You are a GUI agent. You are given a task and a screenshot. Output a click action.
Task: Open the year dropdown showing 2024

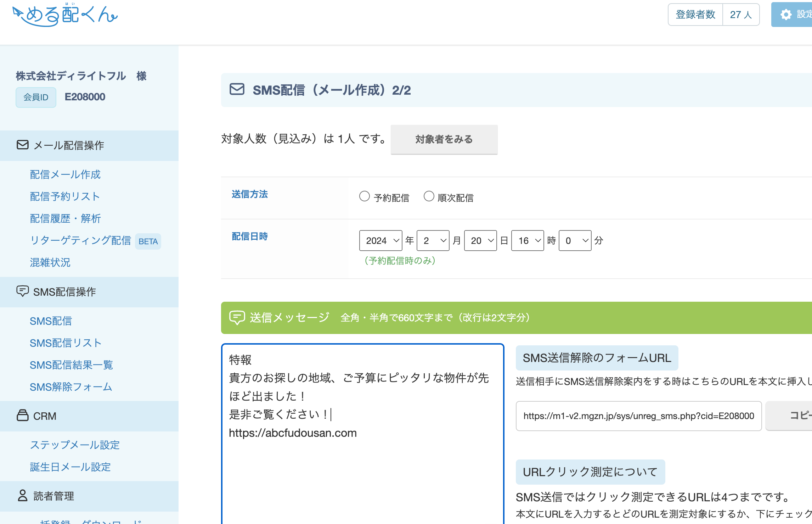click(x=380, y=241)
